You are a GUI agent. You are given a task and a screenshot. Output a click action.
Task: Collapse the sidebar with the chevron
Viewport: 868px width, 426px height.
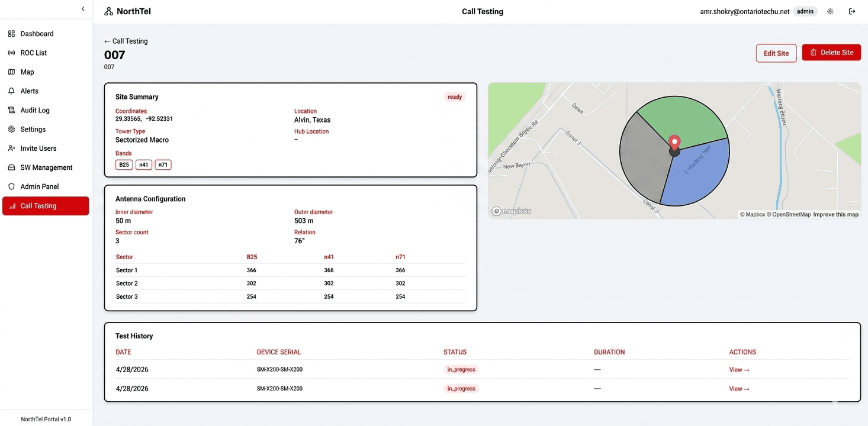pos(83,9)
